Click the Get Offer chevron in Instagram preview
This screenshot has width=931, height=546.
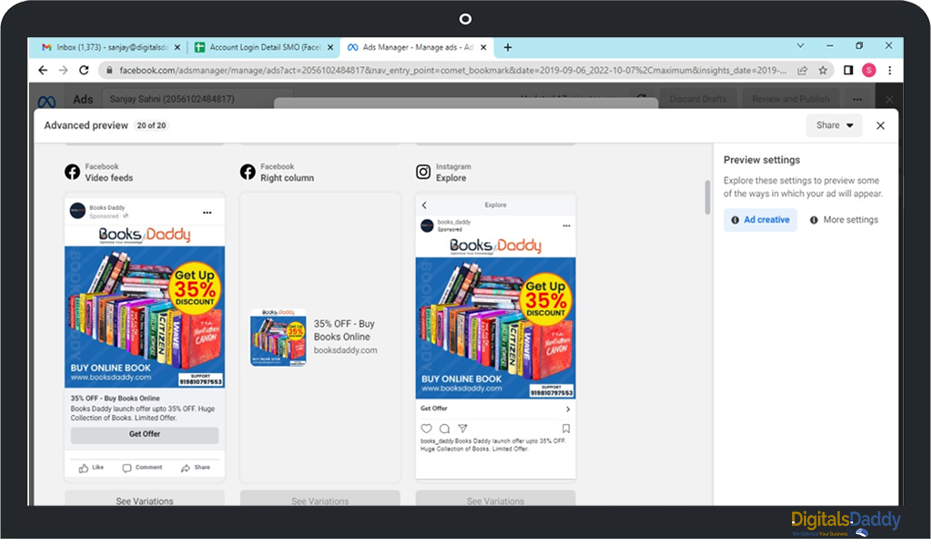(568, 409)
